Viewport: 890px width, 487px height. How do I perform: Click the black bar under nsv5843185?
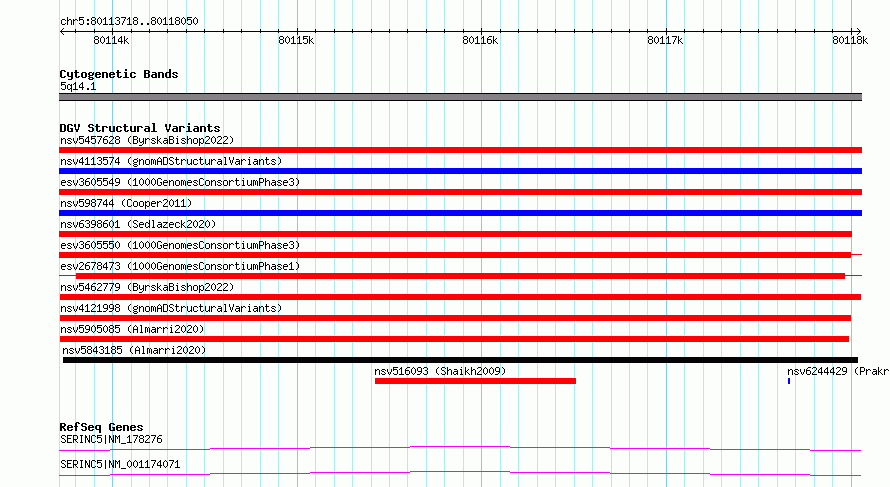[x=460, y=360]
